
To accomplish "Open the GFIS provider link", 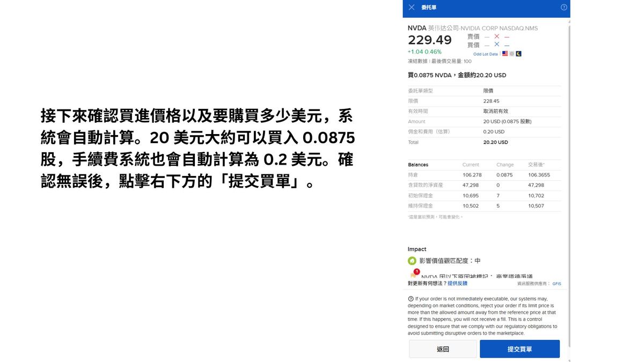I will (557, 284).
